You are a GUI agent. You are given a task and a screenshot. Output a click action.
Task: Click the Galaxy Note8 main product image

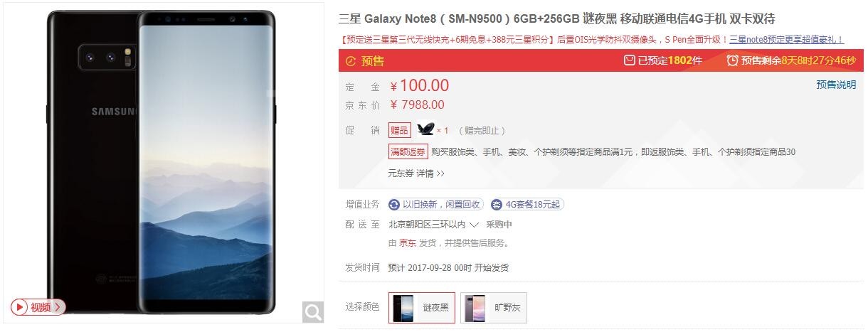162,164
